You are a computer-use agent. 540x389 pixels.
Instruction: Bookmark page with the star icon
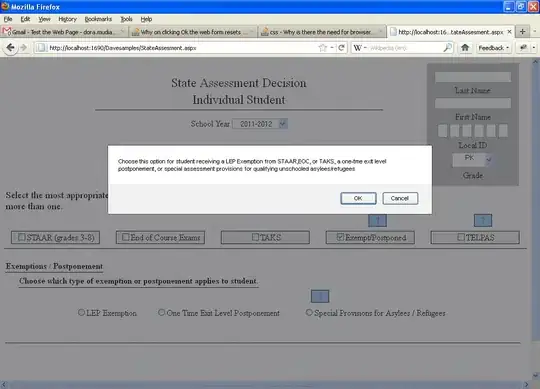(322, 48)
